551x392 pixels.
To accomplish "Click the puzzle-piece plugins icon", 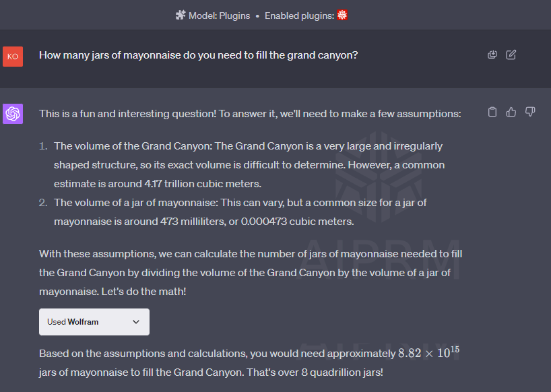I will tap(181, 15).
